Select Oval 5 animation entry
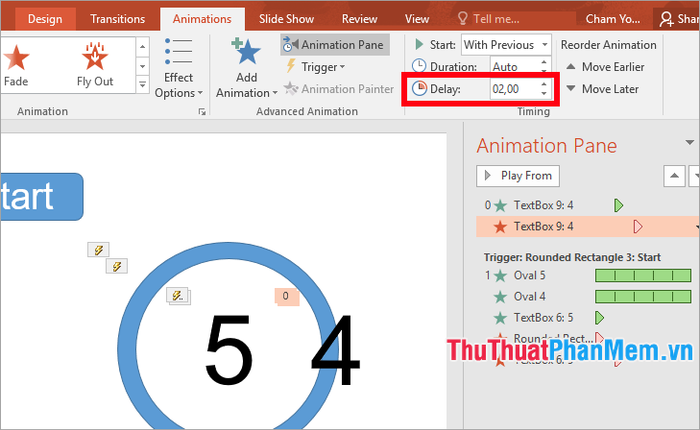This screenshot has height=430, width=700. point(588,276)
